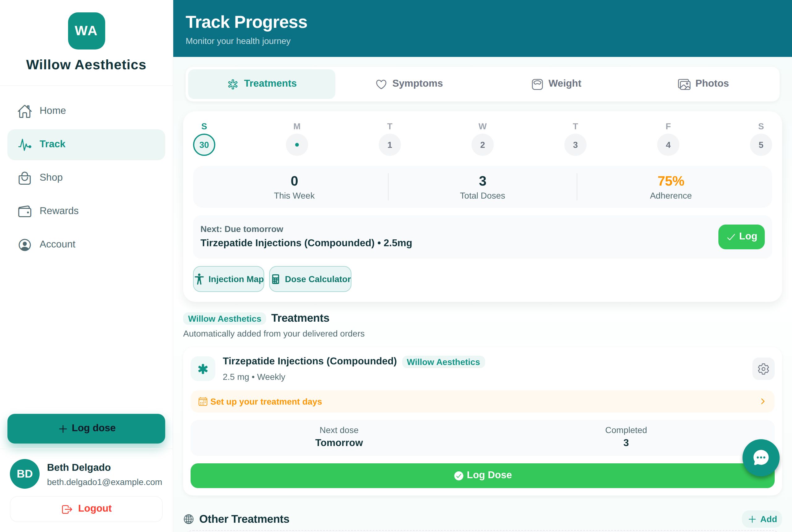Click the Log dose sidebar button

(x=86, y=428)
